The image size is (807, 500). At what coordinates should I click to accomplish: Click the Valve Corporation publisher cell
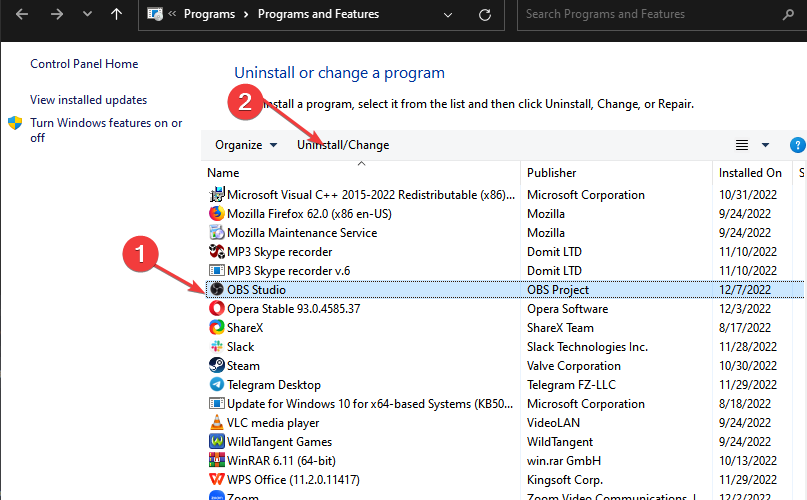[573, 366]
